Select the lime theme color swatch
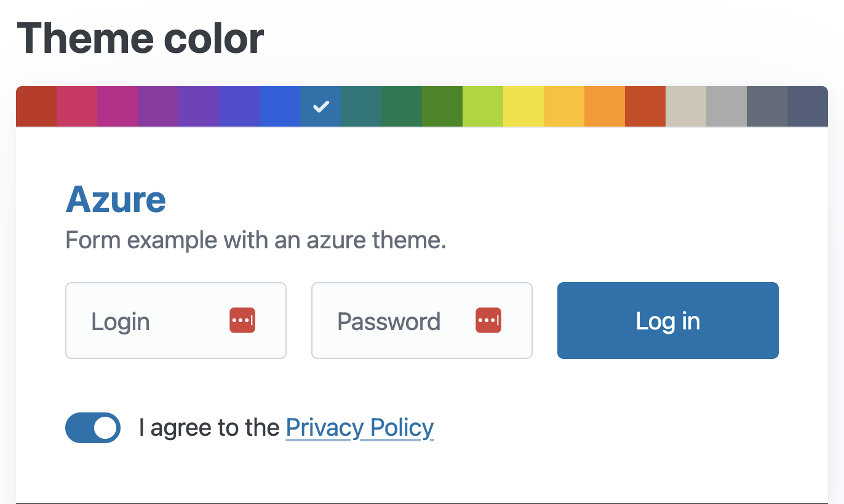The image size is (844, 504). pyautogui.click(x=483, y=106)
